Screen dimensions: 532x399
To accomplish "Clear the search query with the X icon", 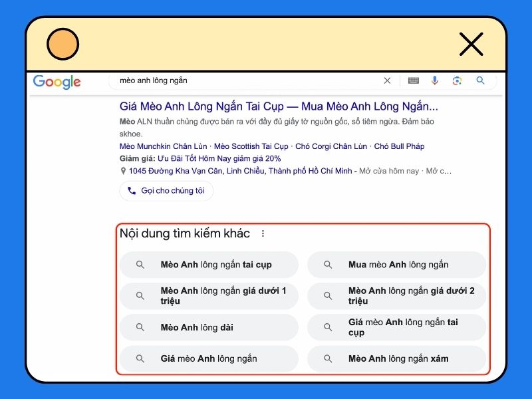I will (x=387, y=80).
